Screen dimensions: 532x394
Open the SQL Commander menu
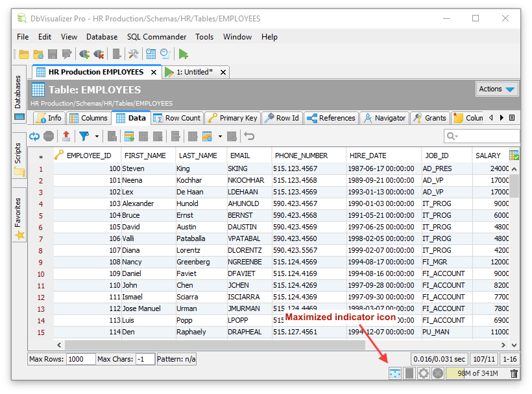click(x=156, y=37)
